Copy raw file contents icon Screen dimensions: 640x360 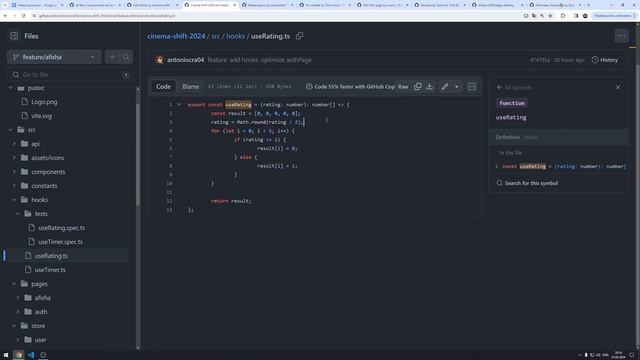click(x=417, y=87)
